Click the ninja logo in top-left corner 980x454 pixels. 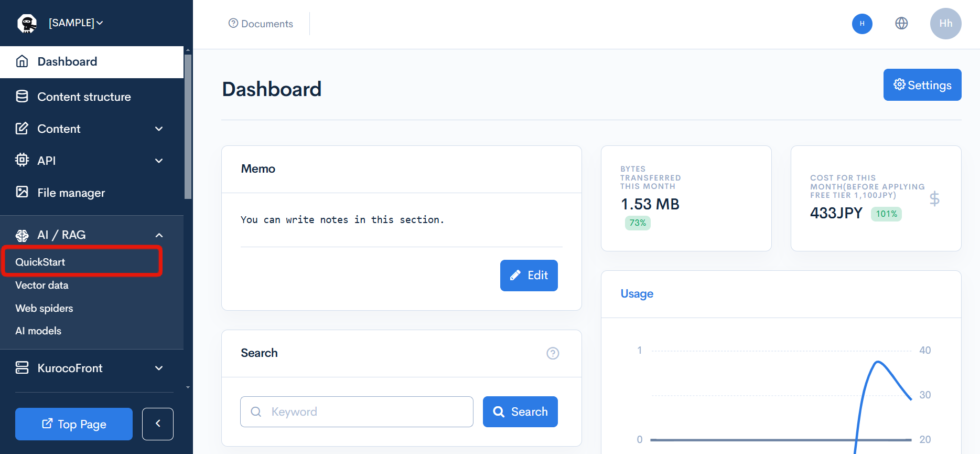click(27, 23)
